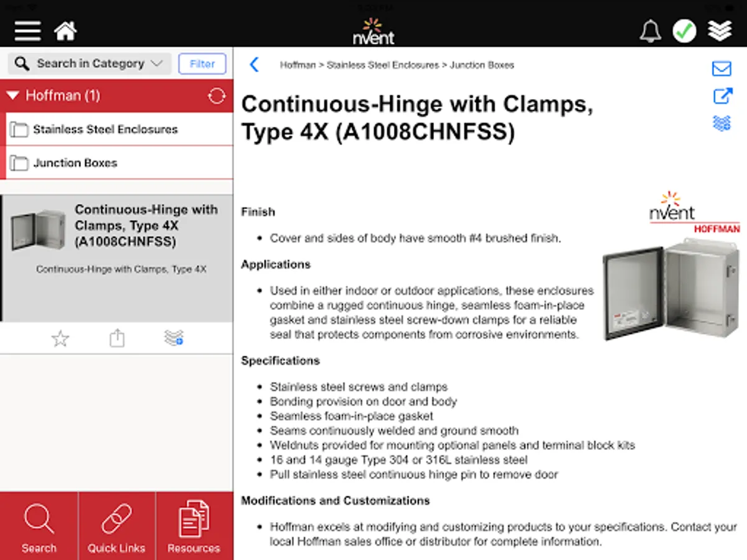Select 'Seams continuously welded and ground smooth'

coord(394,431)
